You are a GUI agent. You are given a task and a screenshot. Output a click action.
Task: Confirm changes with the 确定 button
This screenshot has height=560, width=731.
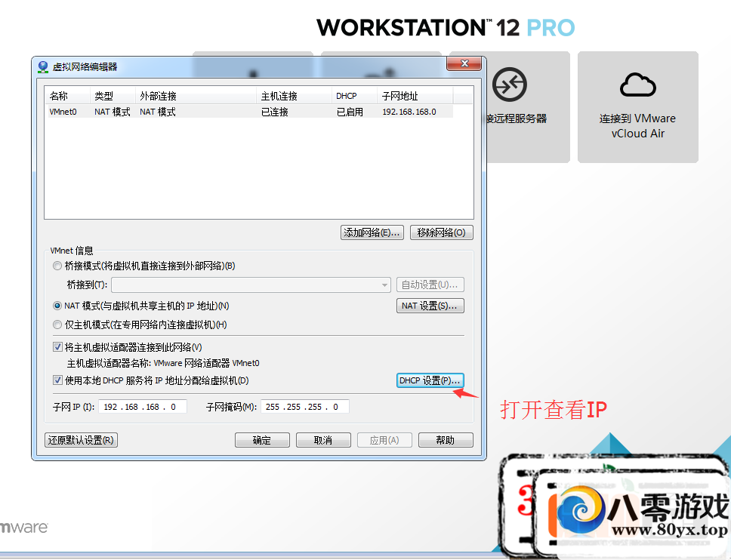pyautogui.click(x=262, y=439)
